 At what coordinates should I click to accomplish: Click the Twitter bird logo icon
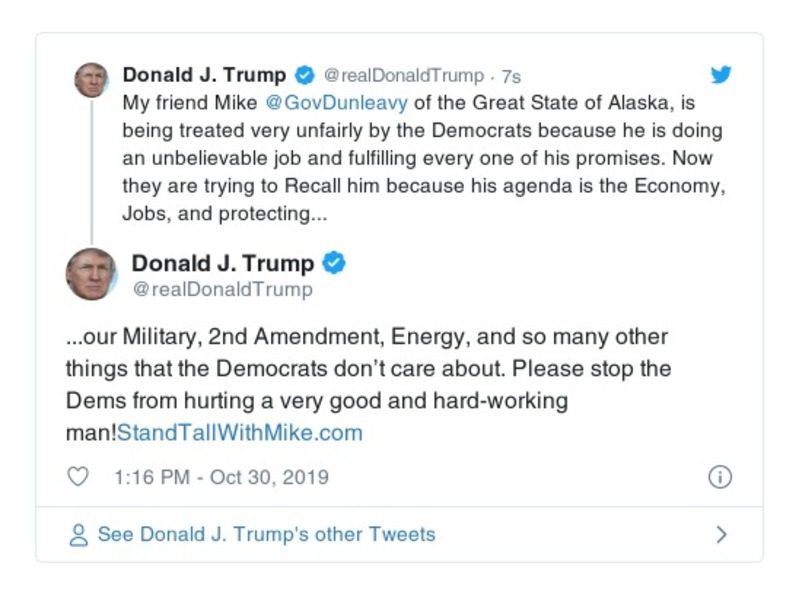(720, 75)
